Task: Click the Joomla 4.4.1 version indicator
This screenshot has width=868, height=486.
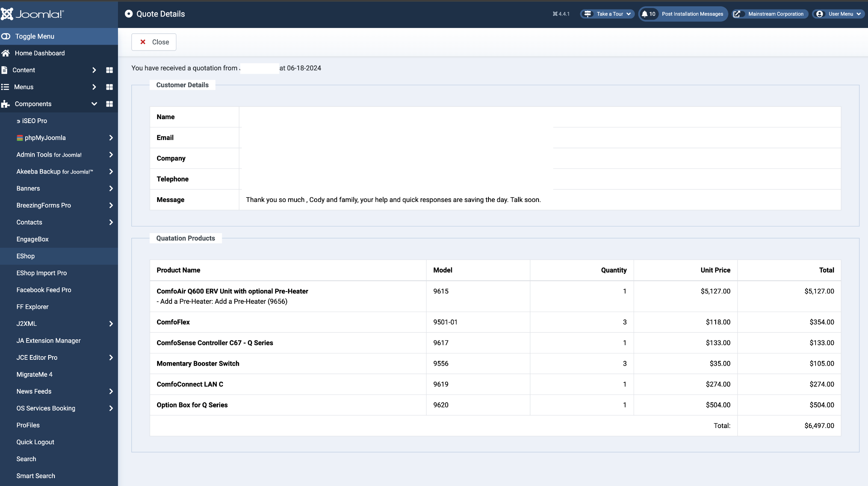Action: point(561,14)
